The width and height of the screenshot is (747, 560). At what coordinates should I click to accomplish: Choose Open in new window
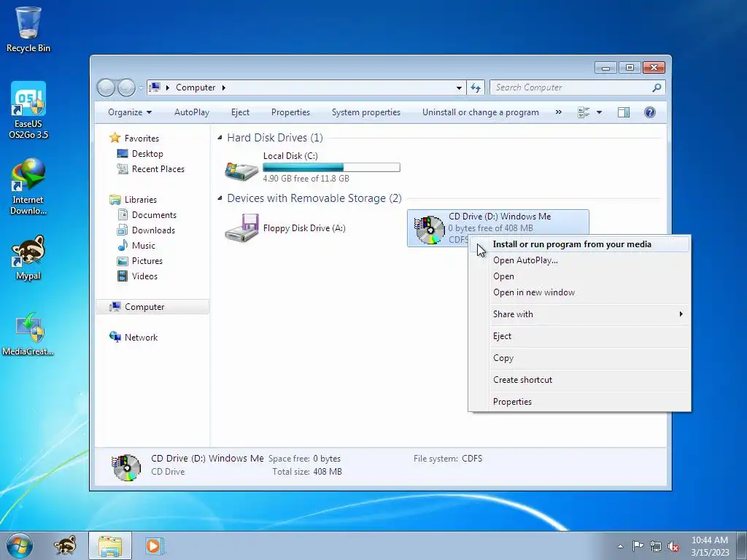[579, 292]
